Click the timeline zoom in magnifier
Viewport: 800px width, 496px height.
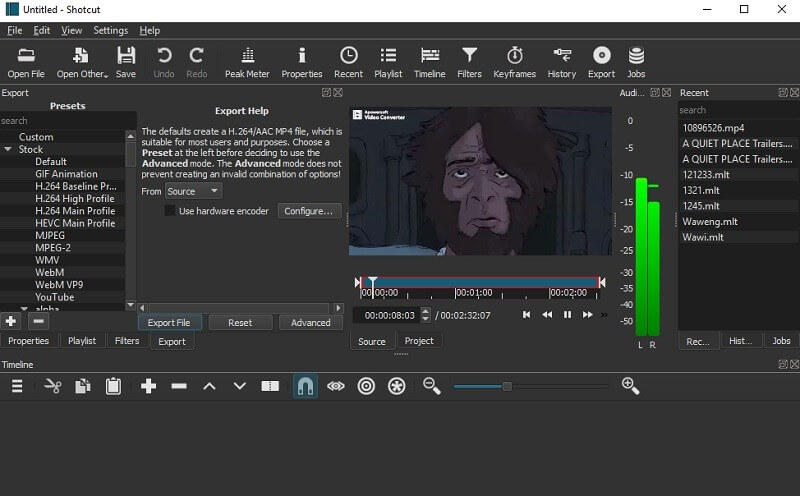[x=630, y=386]
